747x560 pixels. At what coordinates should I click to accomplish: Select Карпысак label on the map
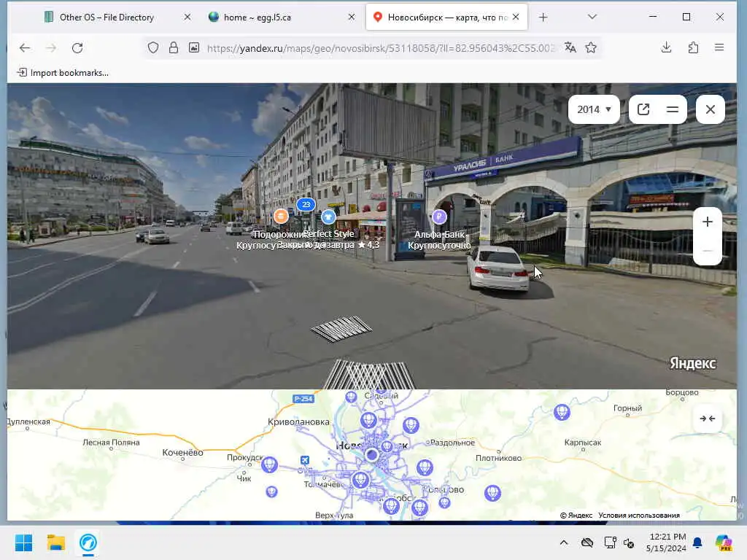coord(582,443)
